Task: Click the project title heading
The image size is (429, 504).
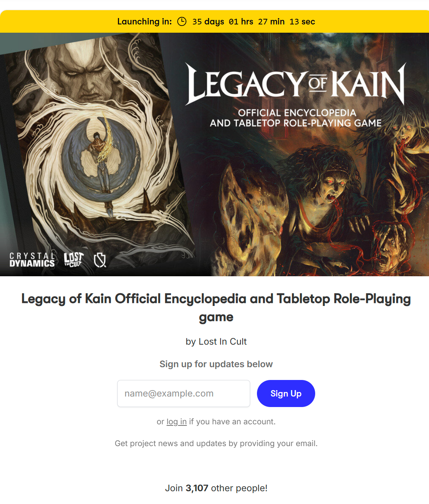Action: [216, 308]
